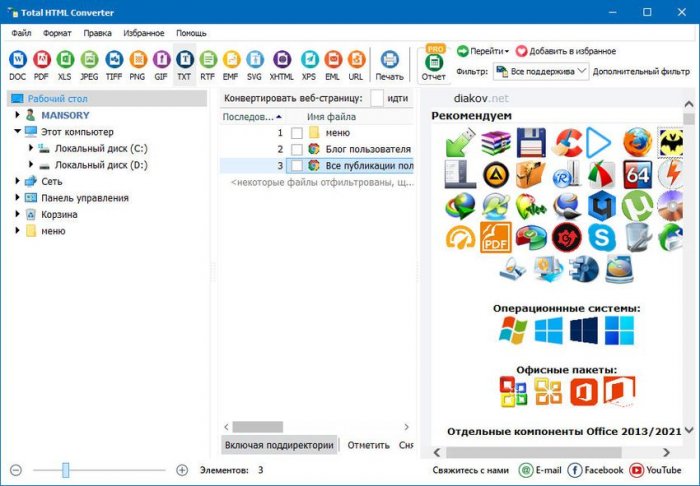Click the web page URL input field
Screen dimensions: 700x486
point(377,98)
